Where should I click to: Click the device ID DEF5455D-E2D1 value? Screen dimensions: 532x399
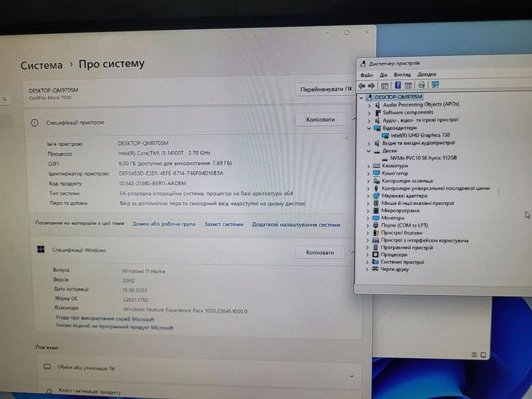171,173
